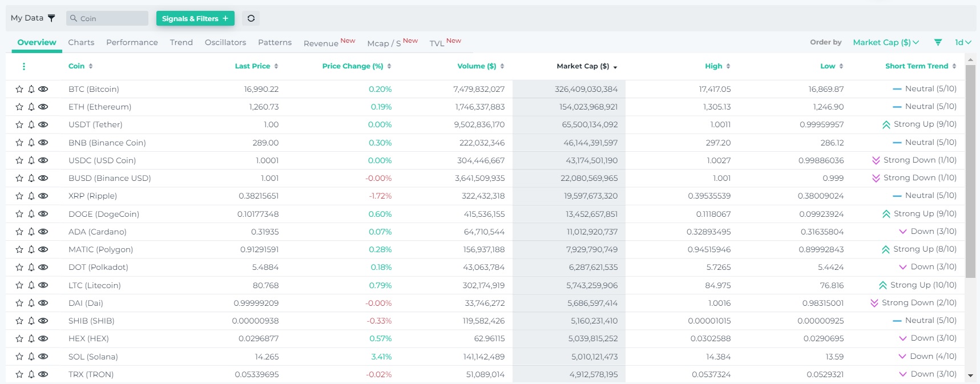Open the Mcap / S tab
The height and width of the screenshot is (384, 980).
[392, 42]
